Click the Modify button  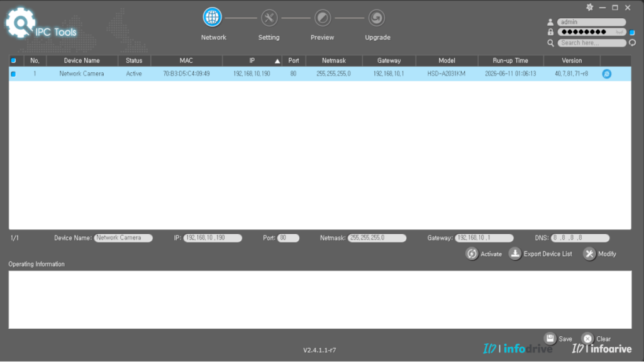coord(599,254)
